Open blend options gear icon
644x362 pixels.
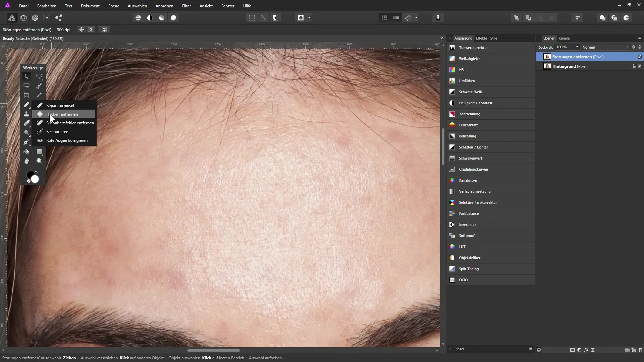[x=634, y=47]
